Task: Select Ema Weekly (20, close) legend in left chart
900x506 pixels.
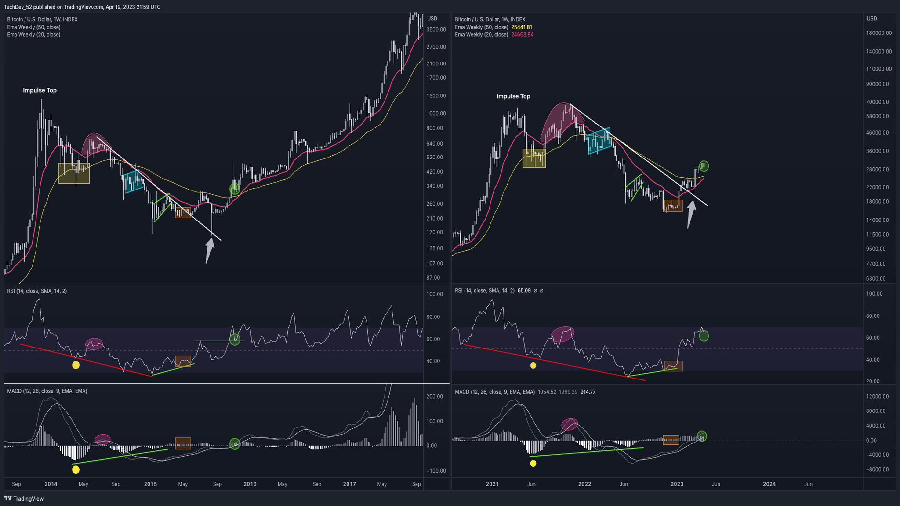Action: click(x=34, y=35)
